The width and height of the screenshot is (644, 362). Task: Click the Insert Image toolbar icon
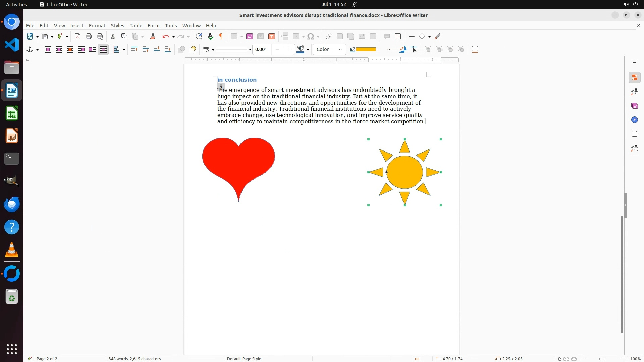tap(249, 37)
